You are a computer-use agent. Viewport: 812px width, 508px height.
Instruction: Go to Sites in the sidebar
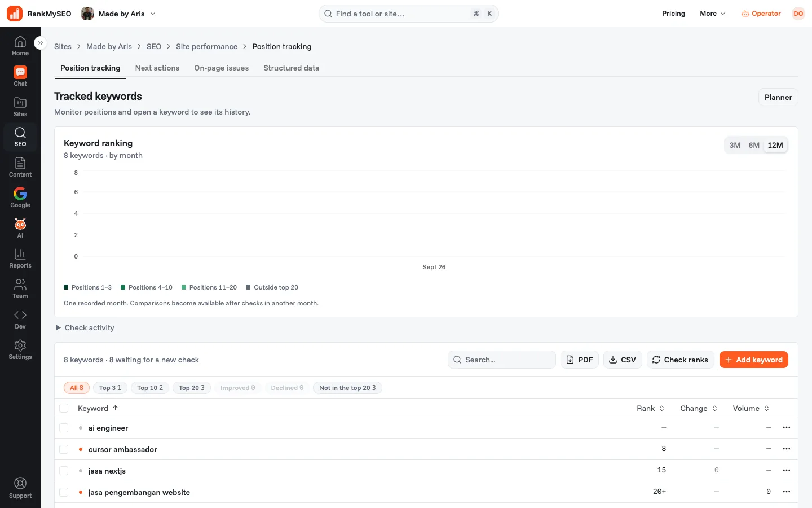[20, 107]
